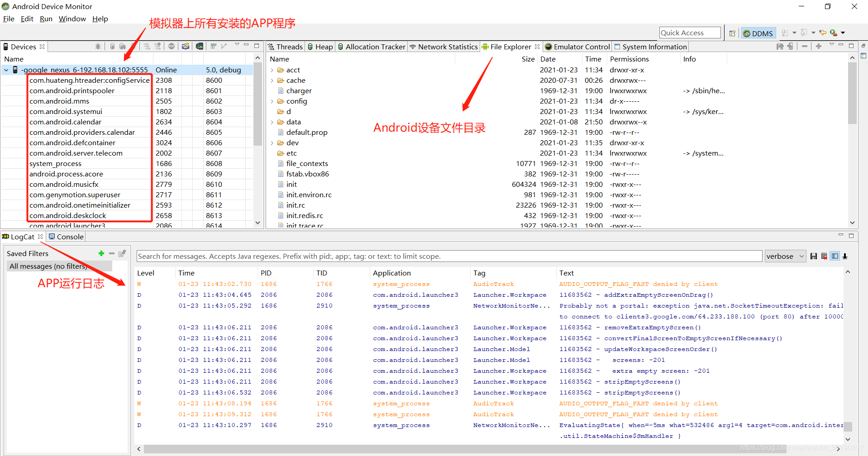Click the logcat message search field
Screen dimensions: 868x456
click(x=449, y=256)
